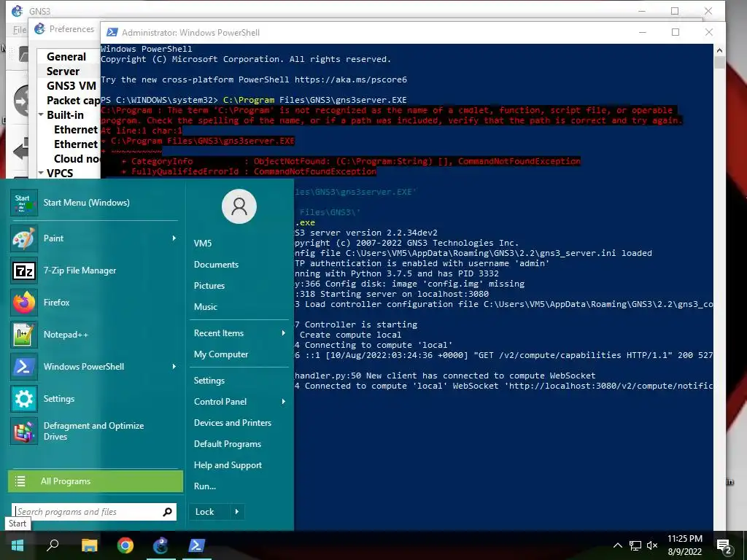Screen dimensions: 747x560
Task: Launch Paint from start menu
Action: 94,238
